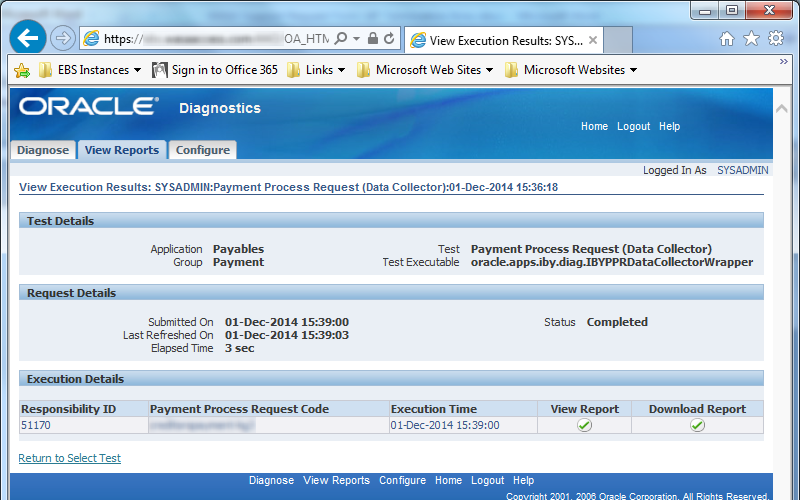Click the browser Home house icon
This screenshot has width=800, height=500.
[x=727, y=38]
